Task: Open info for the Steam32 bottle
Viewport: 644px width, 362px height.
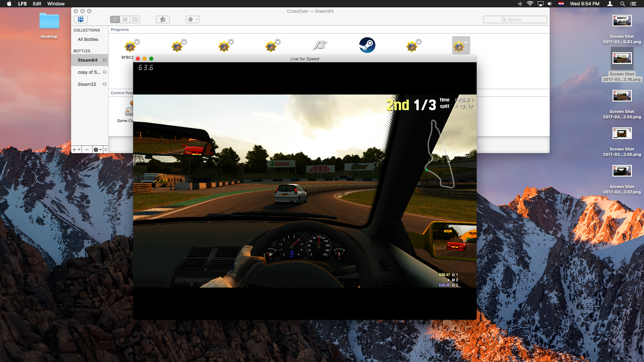Action: point(104,84)
